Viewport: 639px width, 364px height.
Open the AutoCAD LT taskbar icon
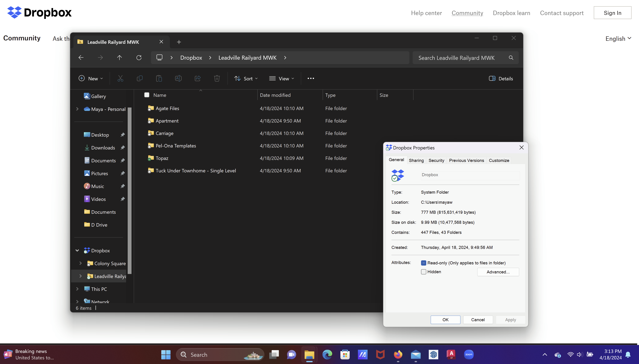tap(451, 355)
